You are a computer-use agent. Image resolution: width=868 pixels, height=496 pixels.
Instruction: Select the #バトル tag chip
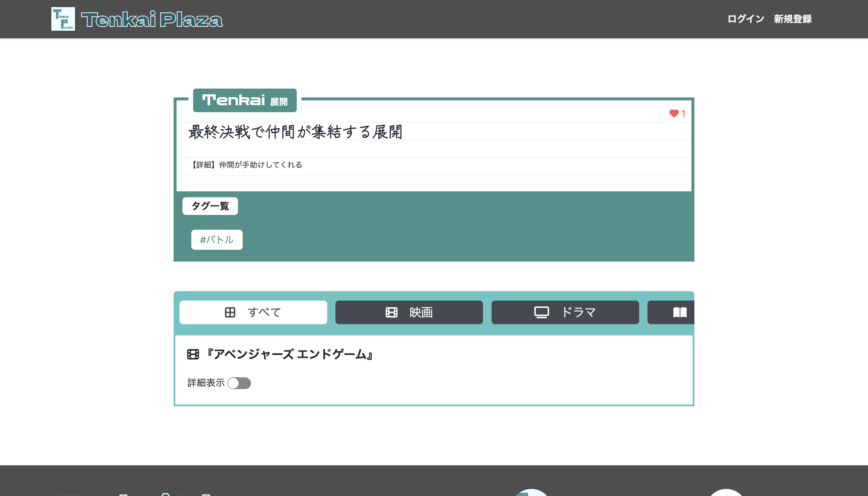(x=217, y=240)
